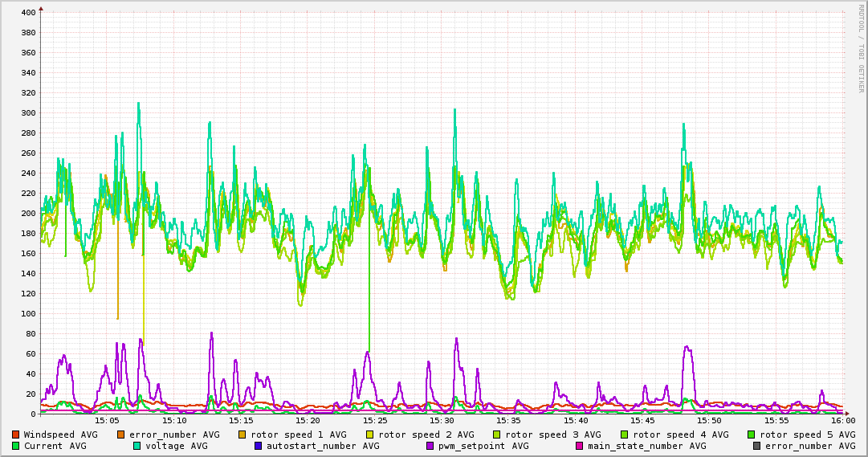Select the teal voltage AVG legend swatch
Viewport: 868px width, 457px height.
tap(137, 446)
